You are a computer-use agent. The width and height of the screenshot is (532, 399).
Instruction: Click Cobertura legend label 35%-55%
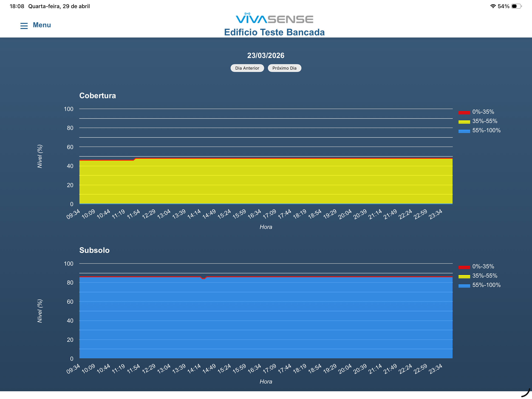pyautogui.click(x=485, y=121)
